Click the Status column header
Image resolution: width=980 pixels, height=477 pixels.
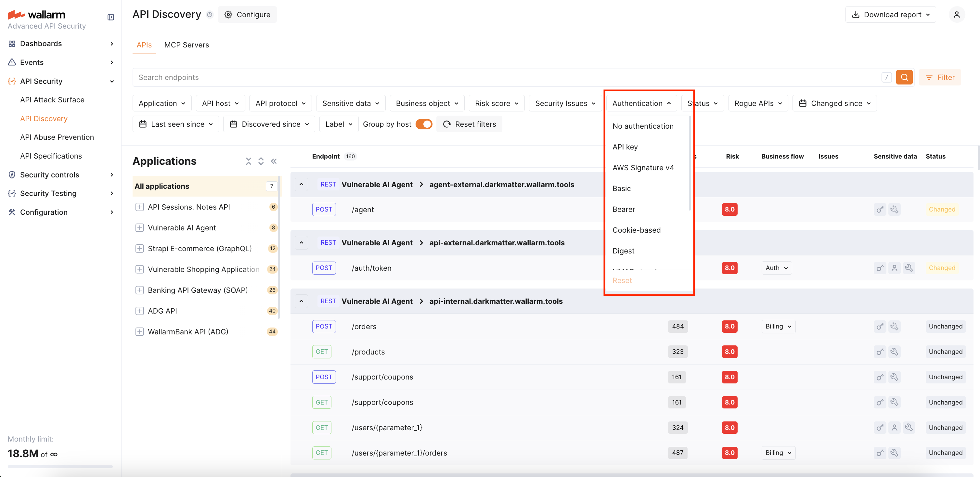[x=935, y=156]
